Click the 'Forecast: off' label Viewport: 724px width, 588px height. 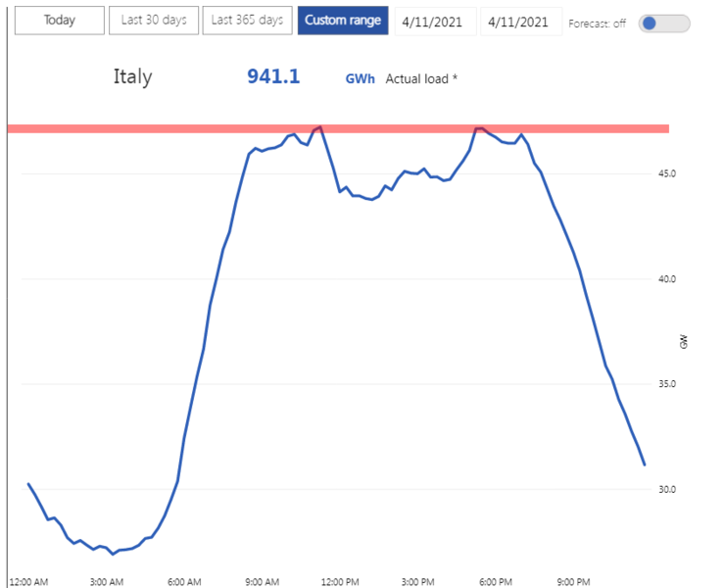[x=597, y=24]
